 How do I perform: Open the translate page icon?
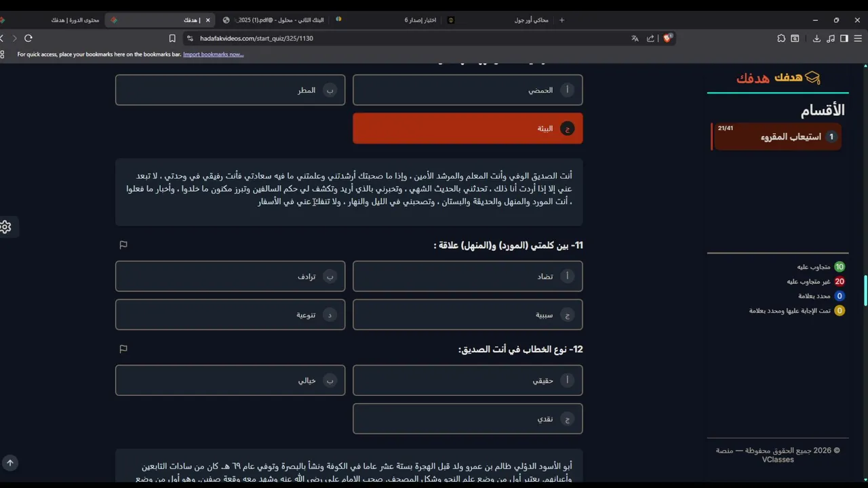pyautogui.click(x=635, y=39)
